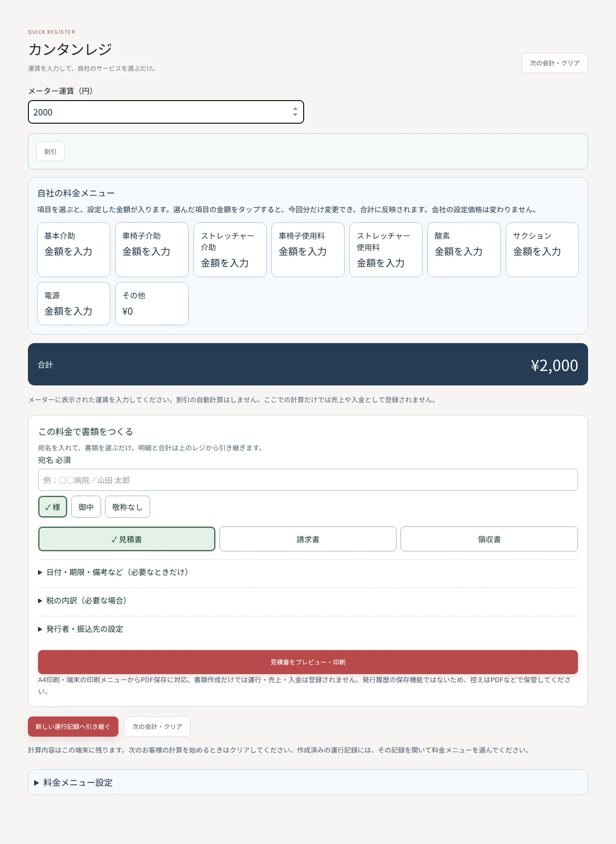The height and width of the screenshot is (844, 616).
Task: Select the ストレッチャー使用料 fee card
Action: tap(386, 250)
